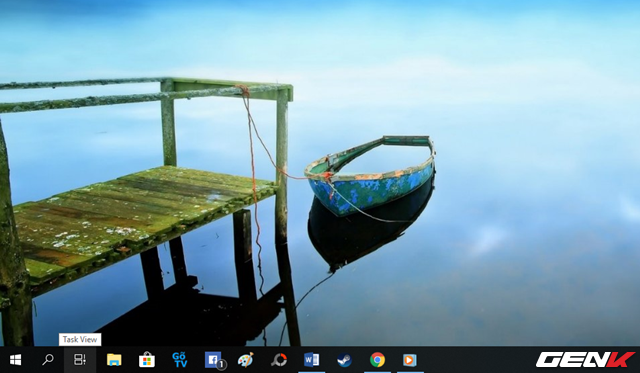640x373 pixels.
Task: Launch File Explorer from the taskbar
Action: pos(114,360)
